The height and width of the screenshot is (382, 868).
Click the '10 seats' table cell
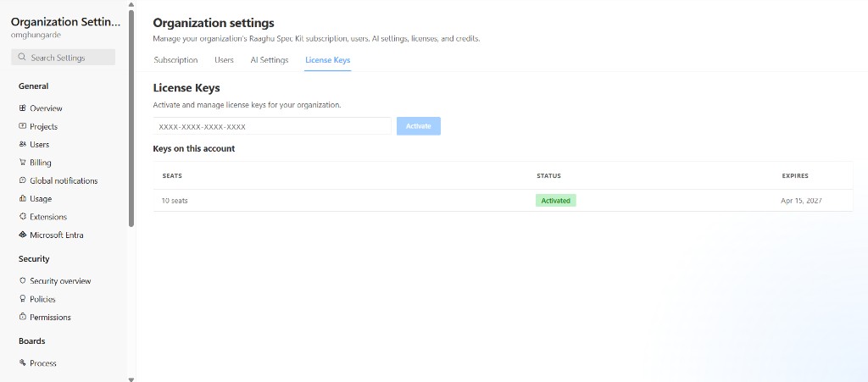(x=175, y=201)
